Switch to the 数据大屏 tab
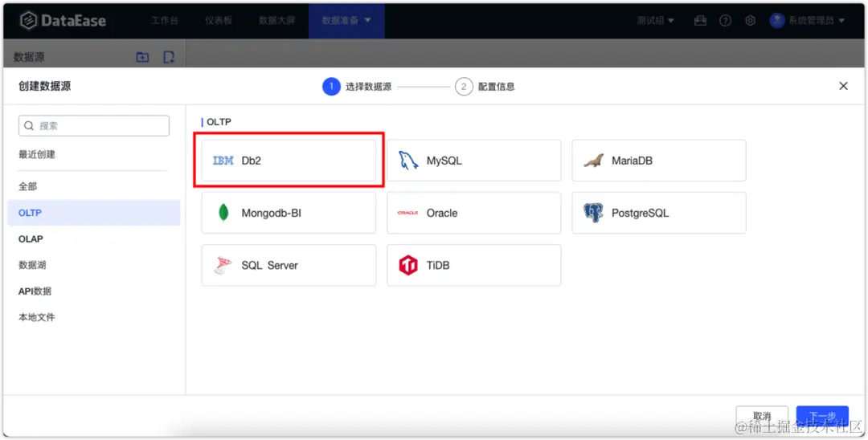The image size is (868, 440). (x=276, y=20)
